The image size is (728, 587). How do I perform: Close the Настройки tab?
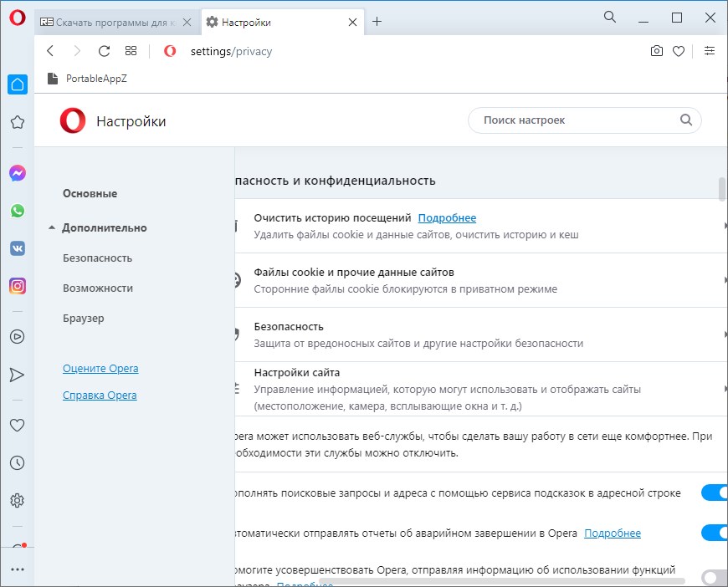pyautogui.click(x=352, y=23)
